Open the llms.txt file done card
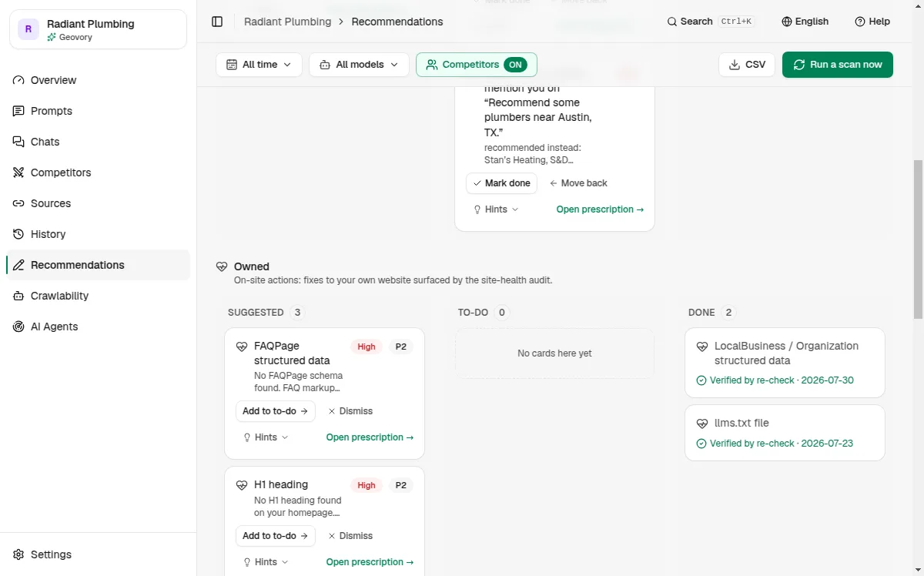Screen dimensions: 924x576 785,433
